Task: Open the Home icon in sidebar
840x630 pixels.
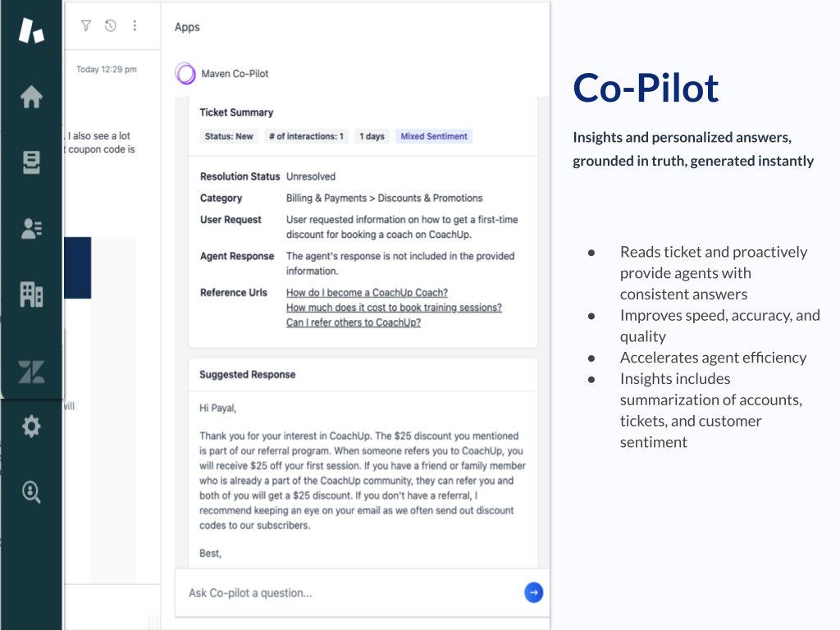Action: click(x=31, y=97)
